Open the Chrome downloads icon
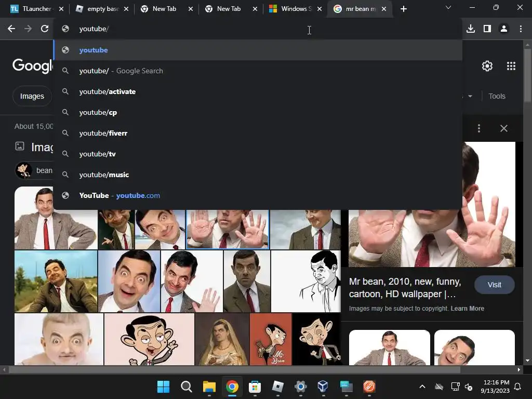 tap(471, 29)
